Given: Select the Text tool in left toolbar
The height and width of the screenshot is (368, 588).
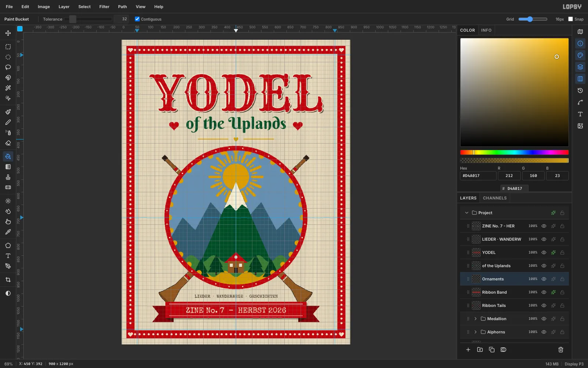Looking at the screenshot, I should point(8,256).
